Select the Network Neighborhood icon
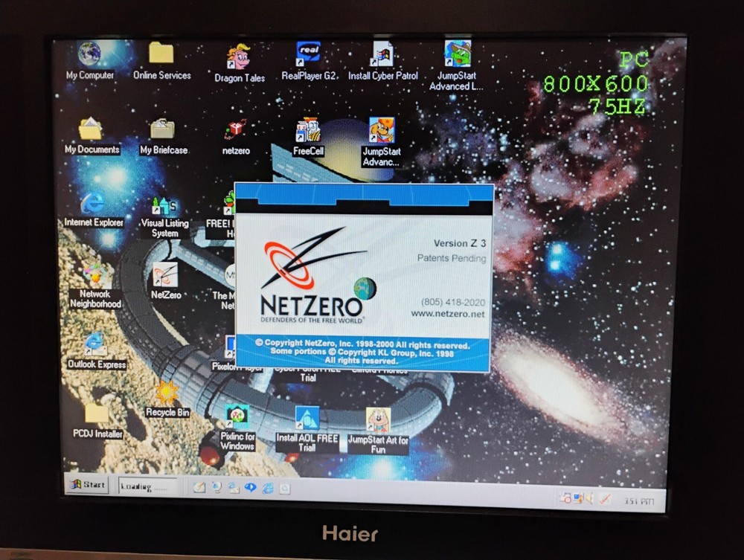744x560 pixels. point(94,276)
